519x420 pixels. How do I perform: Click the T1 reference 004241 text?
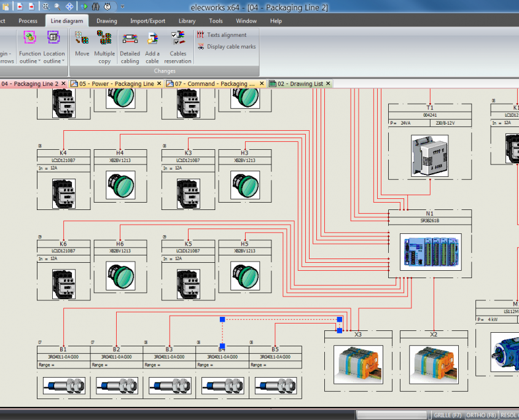[x=430, y=115]
